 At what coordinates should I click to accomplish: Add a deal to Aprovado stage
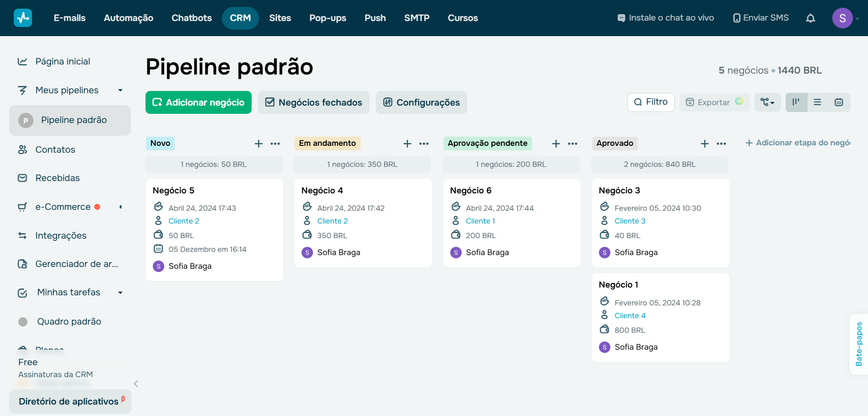pos(705,144)
